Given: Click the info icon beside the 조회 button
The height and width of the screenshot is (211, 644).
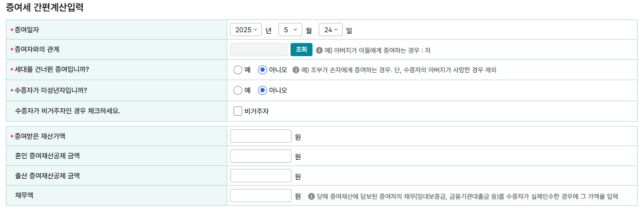Looking at the screenshot, I should pos(319,50).
